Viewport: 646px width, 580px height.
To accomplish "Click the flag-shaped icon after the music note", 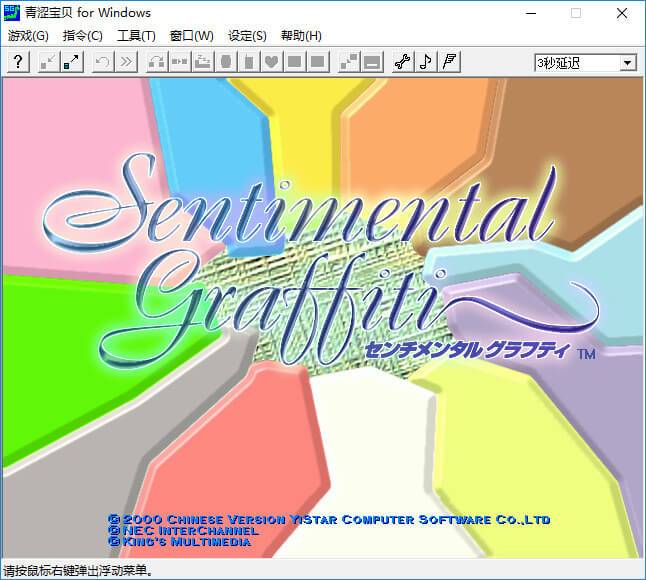I will pyautogui.click(x=450, y=62).
